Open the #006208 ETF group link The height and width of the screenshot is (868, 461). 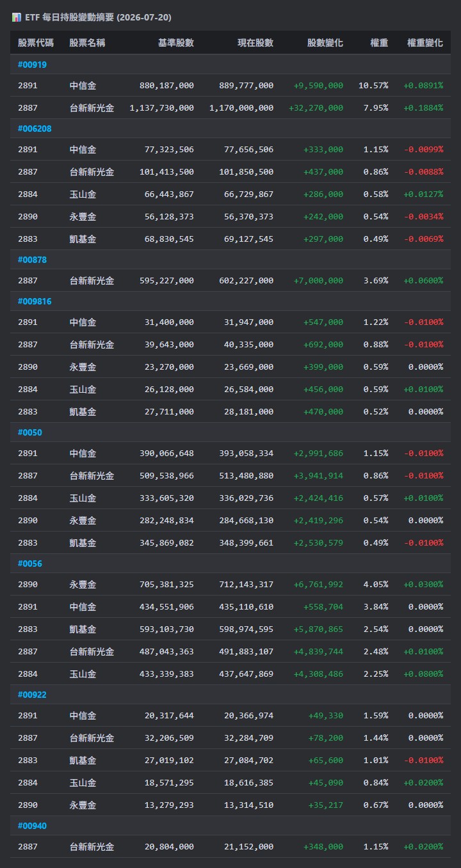point(35,129)
